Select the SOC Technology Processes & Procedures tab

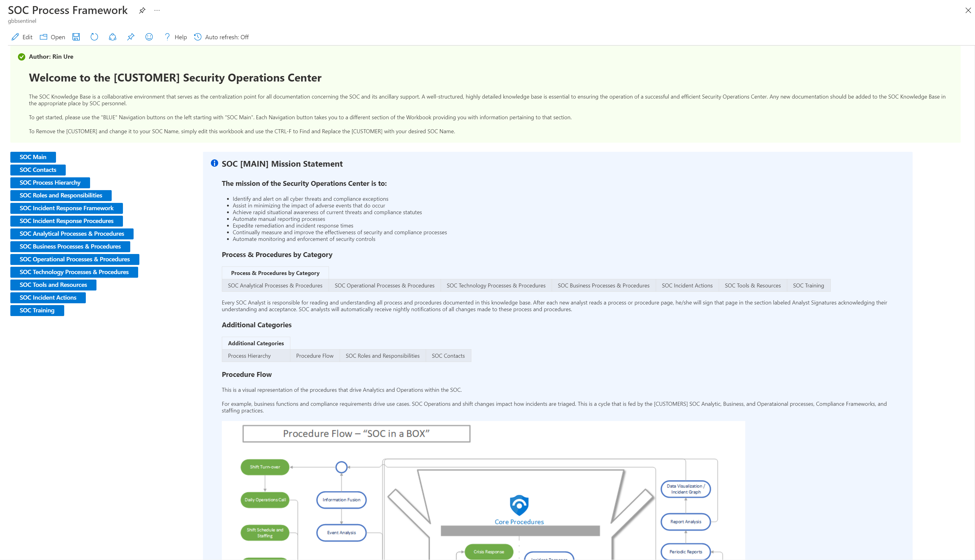496,285
